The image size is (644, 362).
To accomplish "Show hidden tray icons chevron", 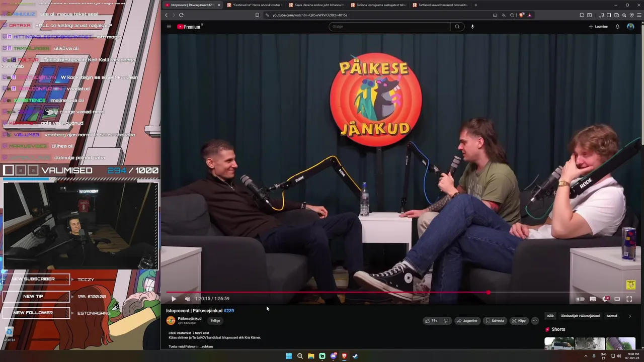I will (x=586, y=356).
